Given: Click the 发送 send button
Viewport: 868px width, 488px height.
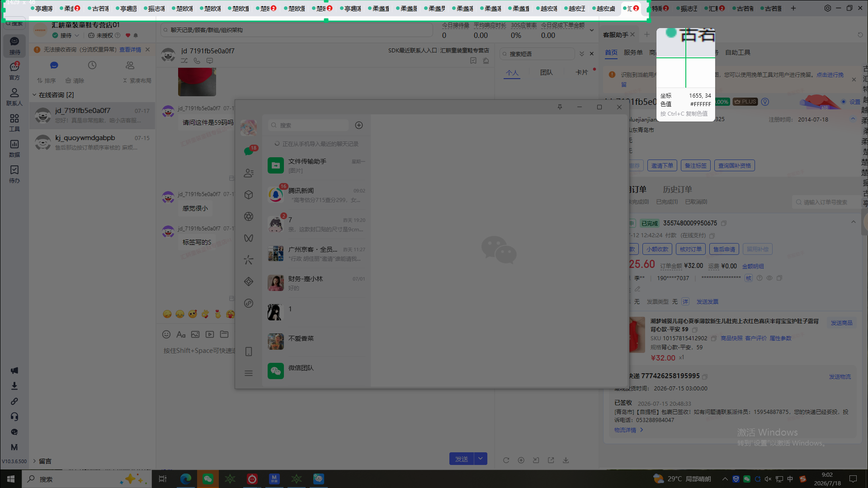Looking at the screenshot, I should pos(462,459).
